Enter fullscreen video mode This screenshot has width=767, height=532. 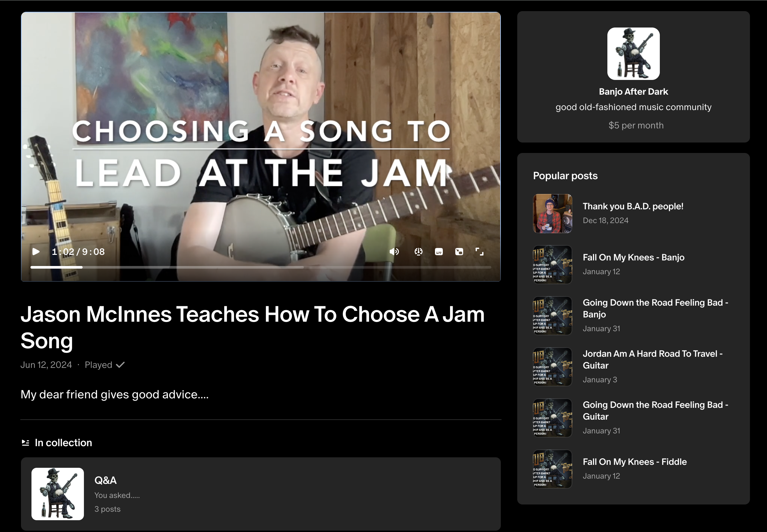(x=479, y=252)
